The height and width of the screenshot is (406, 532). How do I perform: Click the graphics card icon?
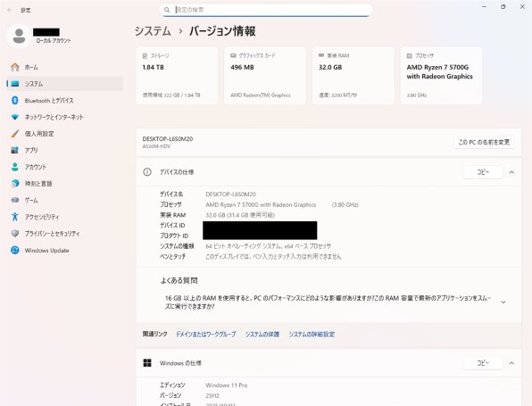click(x=233, y=55)
